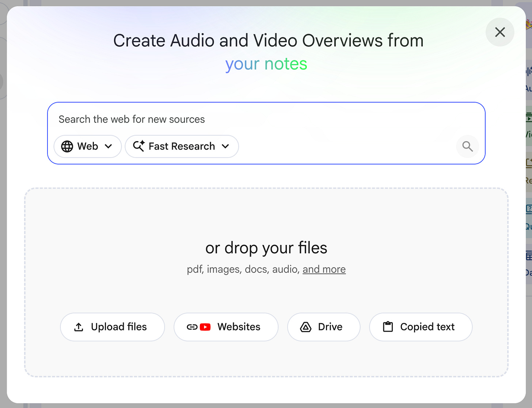
Task: Focus the Search the web input field
Action: [266, 119]
